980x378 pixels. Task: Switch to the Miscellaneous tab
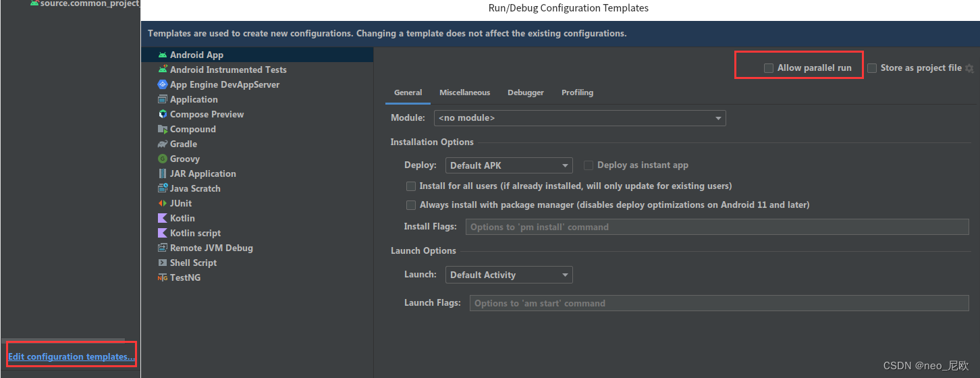pyautogui.click(x=465, y=92)
